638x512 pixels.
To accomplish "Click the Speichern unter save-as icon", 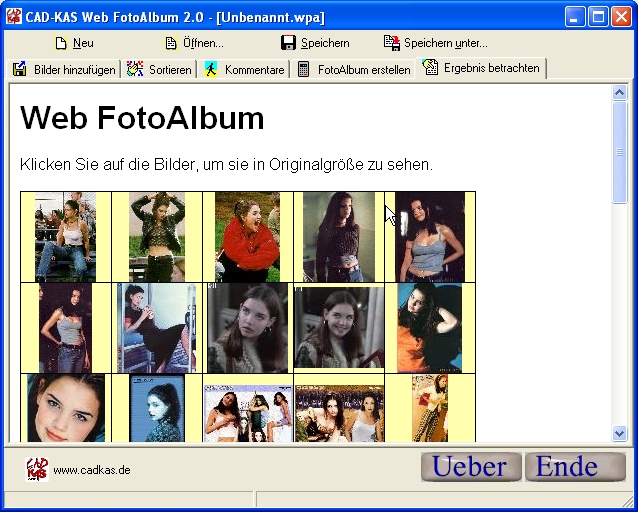I will click(392, 43).
